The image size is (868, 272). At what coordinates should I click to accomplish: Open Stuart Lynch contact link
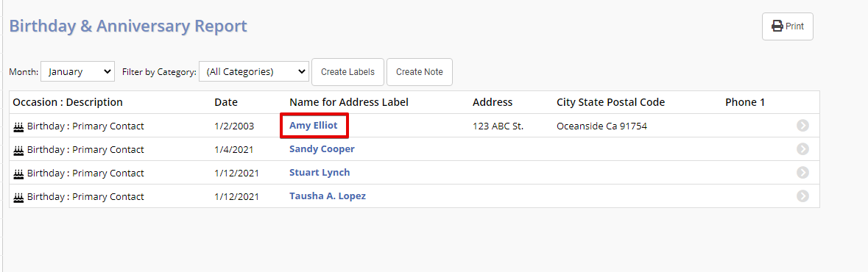320,173
